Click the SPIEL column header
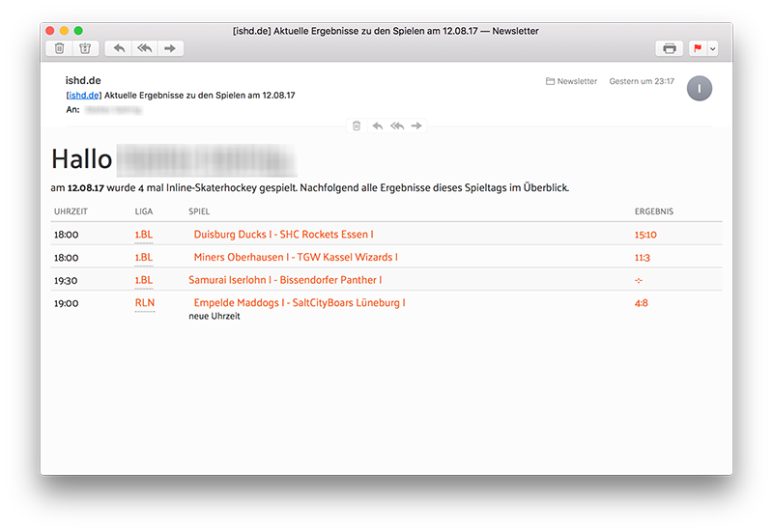The height and width of the screenshot is (532, 773). [x=199, y=211]
